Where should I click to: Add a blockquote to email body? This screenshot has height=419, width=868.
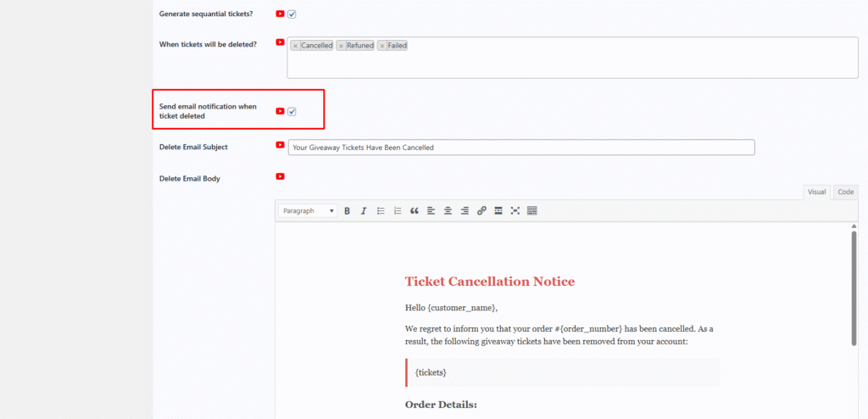coord(415,210)
